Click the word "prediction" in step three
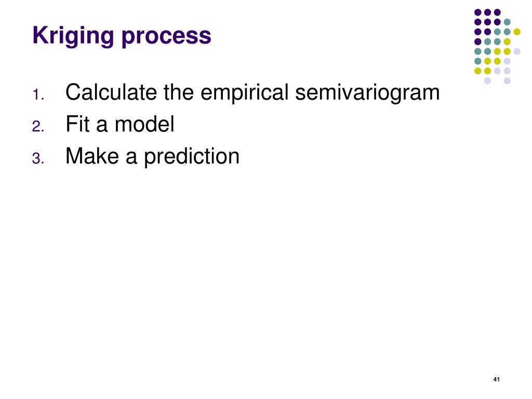 192,157
